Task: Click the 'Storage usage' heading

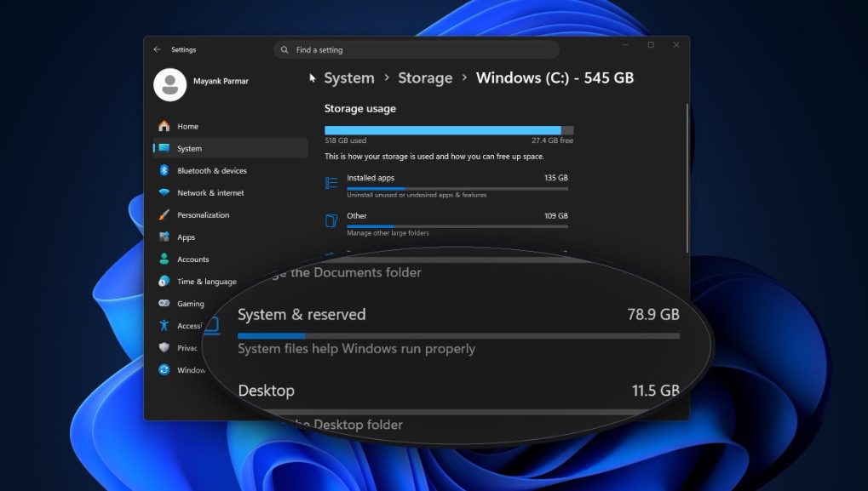Action: click(x=359, y=108)
